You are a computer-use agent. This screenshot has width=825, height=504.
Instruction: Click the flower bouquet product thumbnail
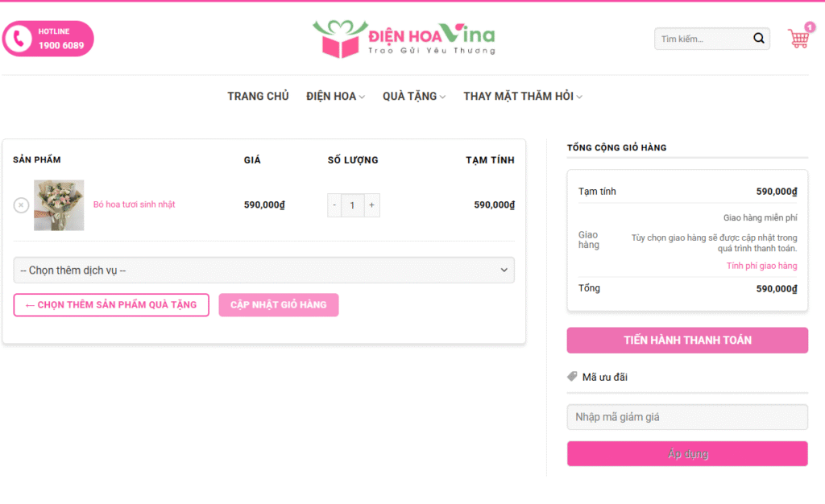click(59, 205)
